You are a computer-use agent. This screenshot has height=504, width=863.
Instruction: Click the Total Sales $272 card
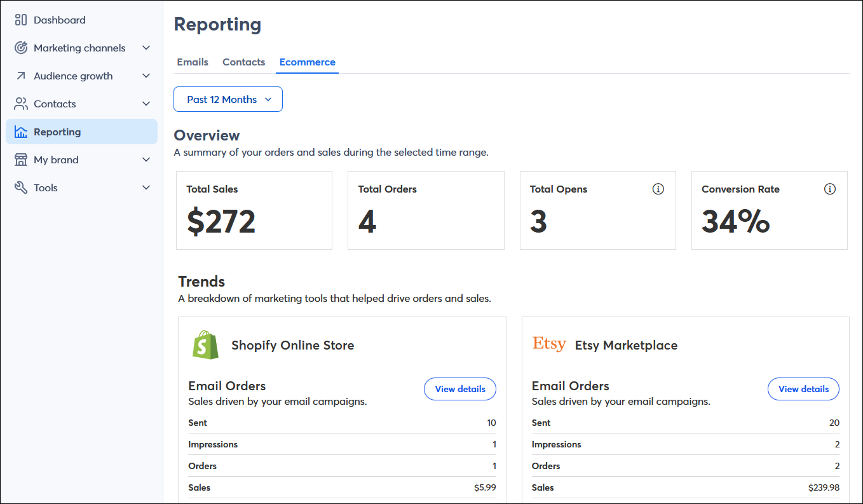pyautogui.click(x=254, y=210)
